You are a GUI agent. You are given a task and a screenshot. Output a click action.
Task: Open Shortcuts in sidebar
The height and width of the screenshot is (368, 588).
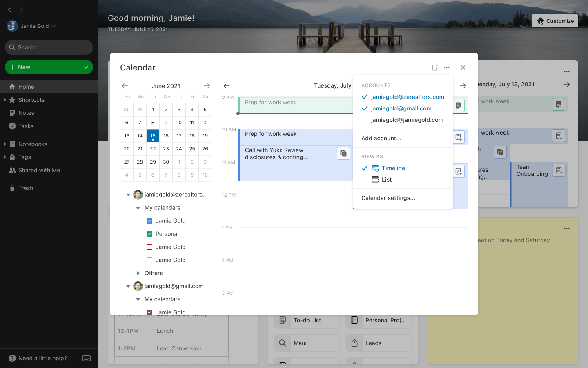(x=31, y=100)
